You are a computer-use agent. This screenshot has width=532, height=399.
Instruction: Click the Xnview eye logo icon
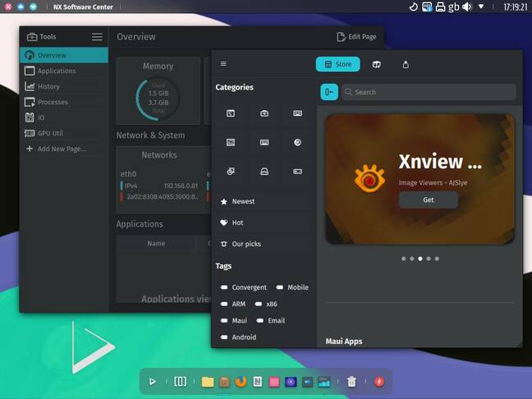[369, 178]
